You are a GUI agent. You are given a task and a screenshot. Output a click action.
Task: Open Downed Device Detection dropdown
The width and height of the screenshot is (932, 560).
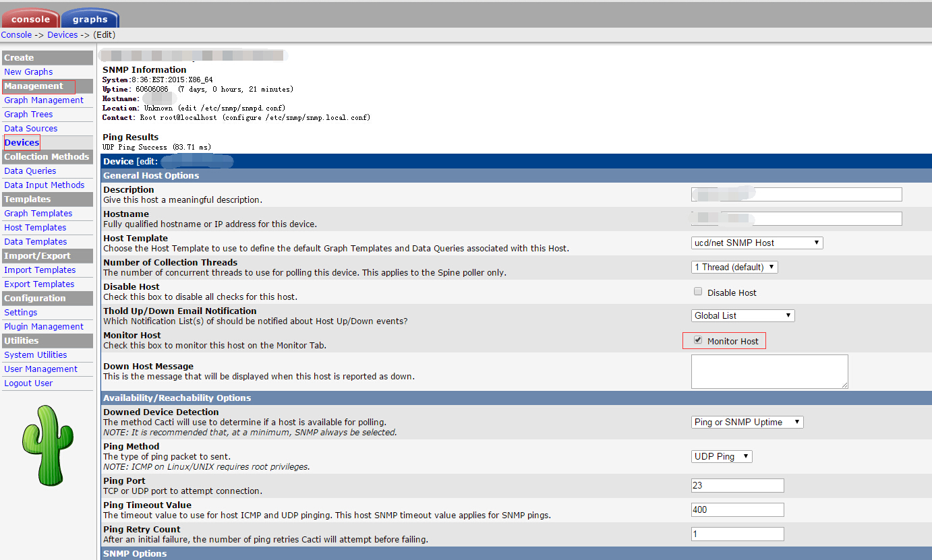[x=747, y=422]
